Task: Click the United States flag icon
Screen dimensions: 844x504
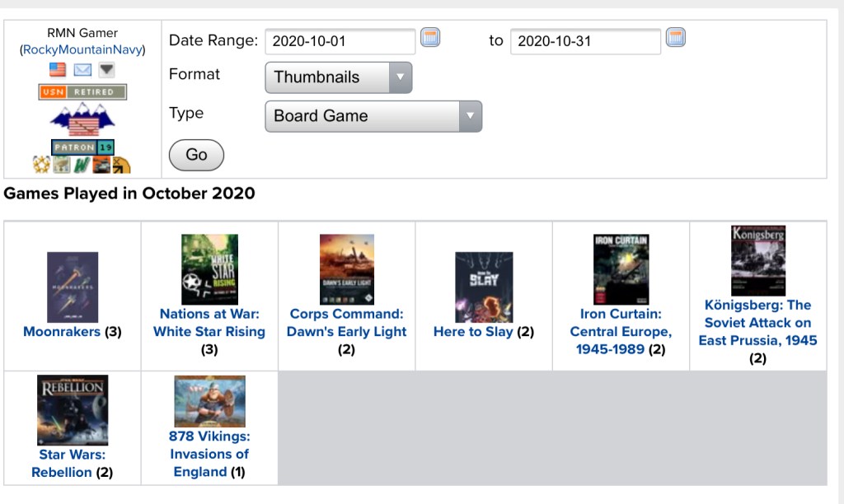Action: click(58, 69)
